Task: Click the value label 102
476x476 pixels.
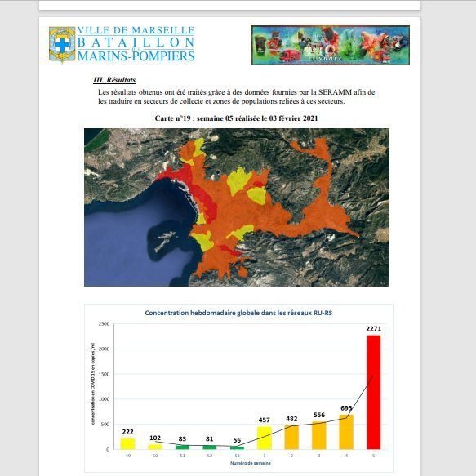Action: (155, 438)
